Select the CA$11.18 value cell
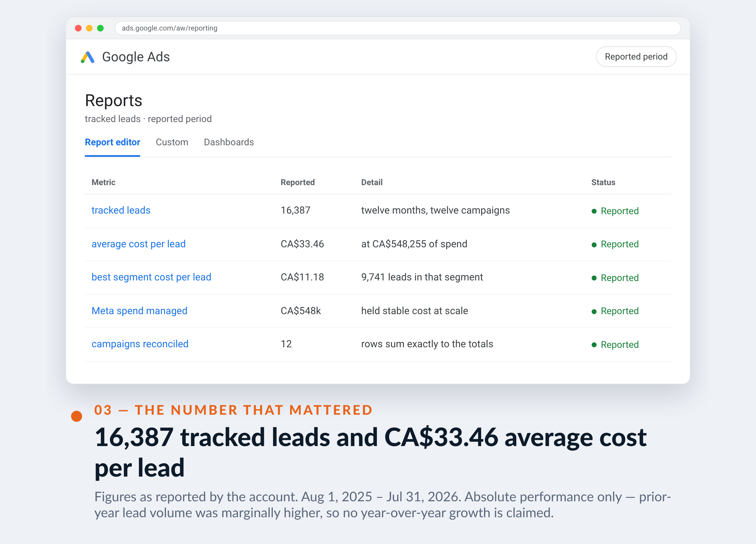The height and width of the screenshot is (544, 756). pos(302,277)
